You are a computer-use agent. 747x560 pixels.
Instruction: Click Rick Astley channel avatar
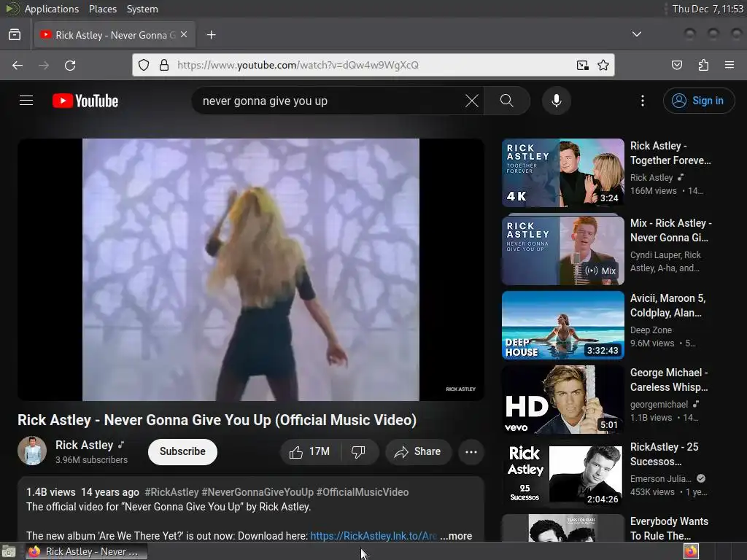[32, 451]
